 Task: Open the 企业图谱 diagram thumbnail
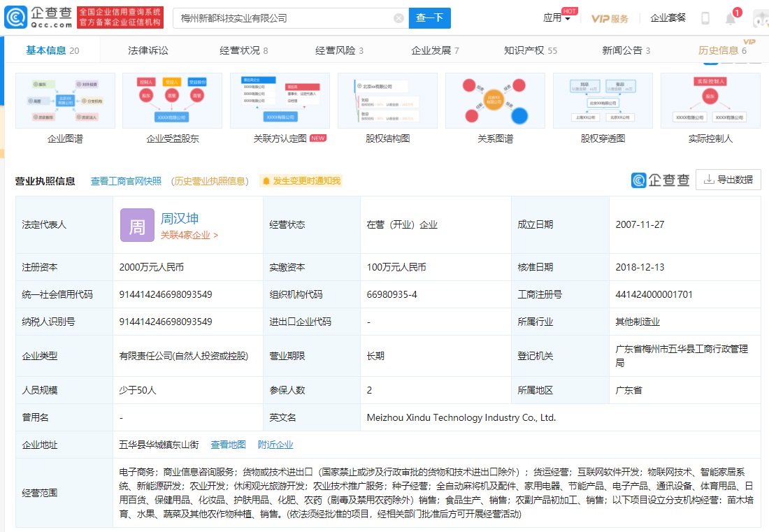point(65,101)
